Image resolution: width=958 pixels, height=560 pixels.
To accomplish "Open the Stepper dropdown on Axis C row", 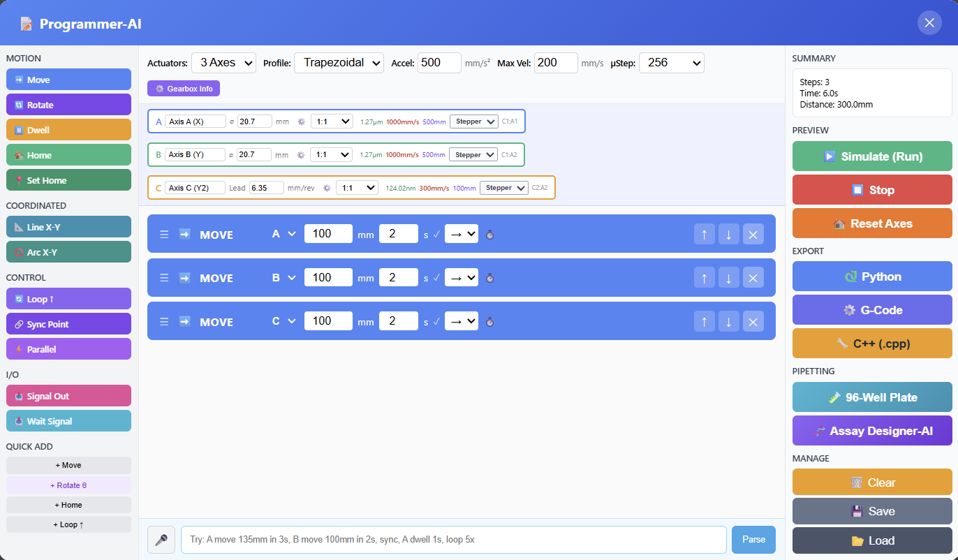I will tap(503, 187).
